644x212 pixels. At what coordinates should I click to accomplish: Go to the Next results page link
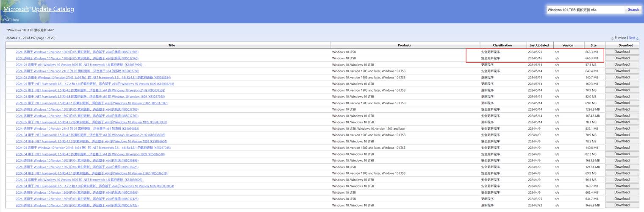click(x=632, y=38)
